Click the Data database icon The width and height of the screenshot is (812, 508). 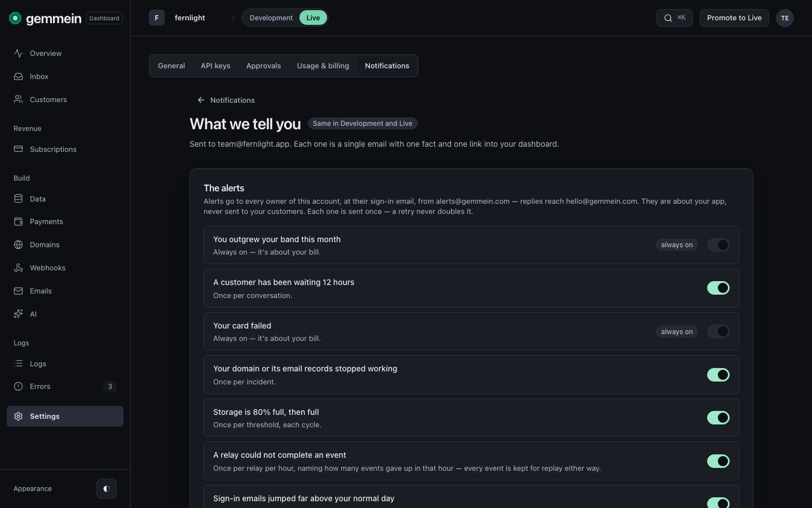coord(19,199)
